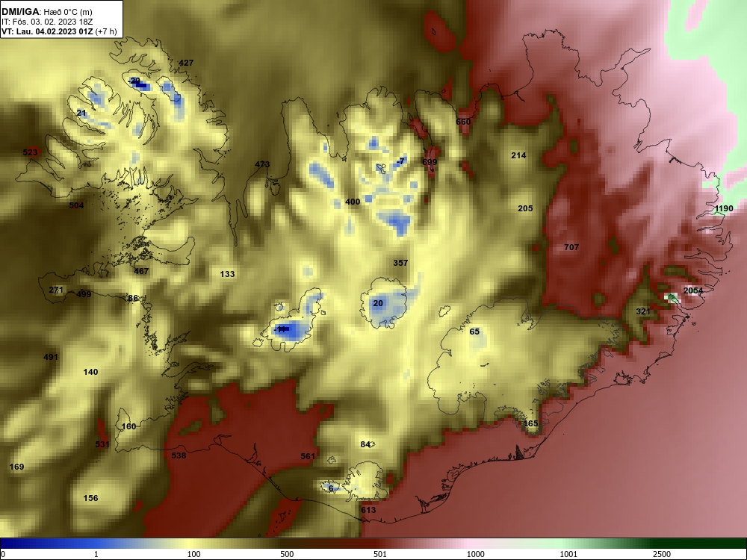This screenshot has height=560, width=747.
Task: Click the map value 427
Action: (x=186, y=63)
